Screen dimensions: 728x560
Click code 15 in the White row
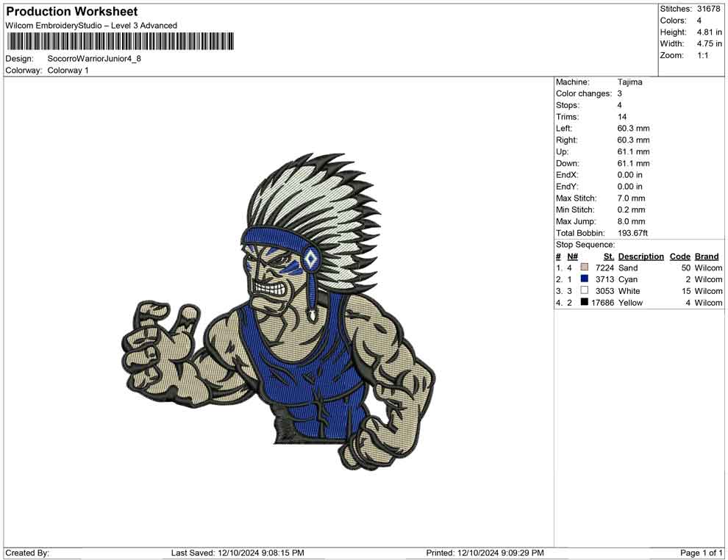(x=686, y=291)
